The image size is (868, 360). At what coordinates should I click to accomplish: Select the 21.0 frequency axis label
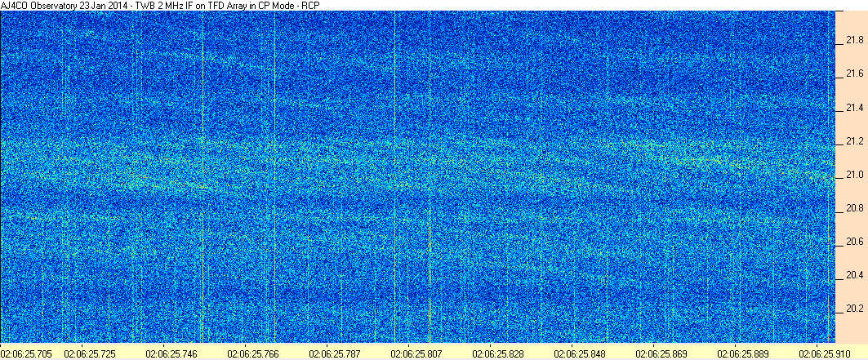(x=855, y=176)
